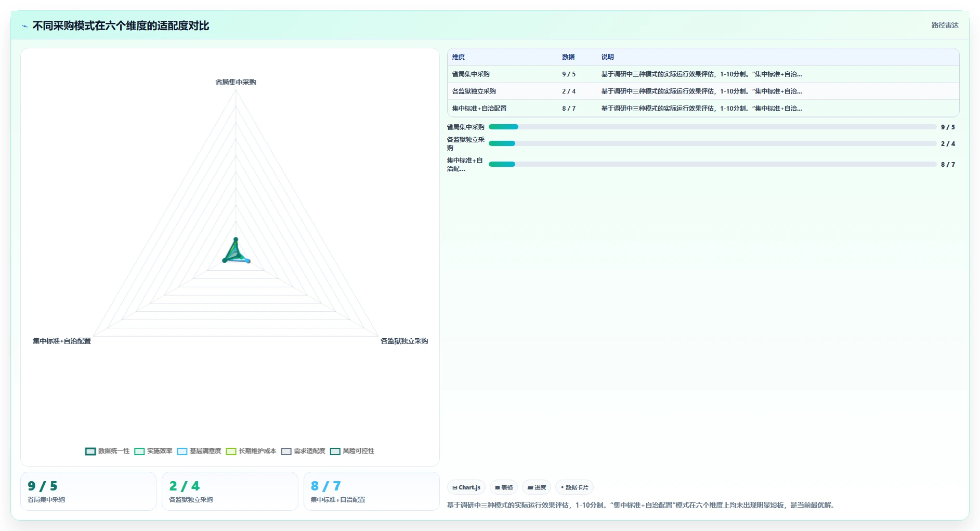
Task: Click the Chart.js tag chip
Action: click(x=466, y=487)
